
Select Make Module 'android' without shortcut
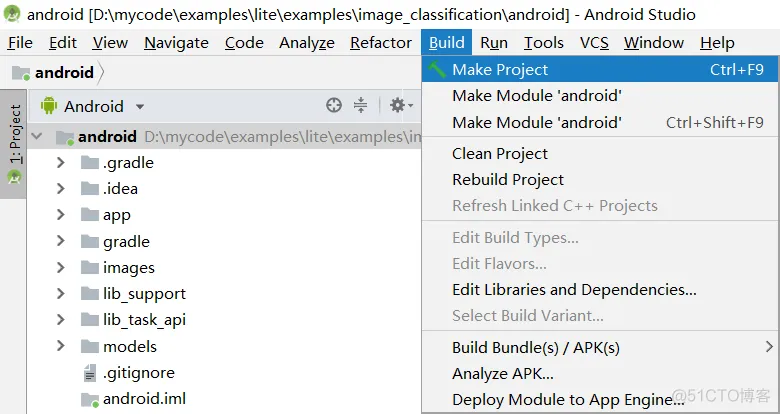coord(600,96)
